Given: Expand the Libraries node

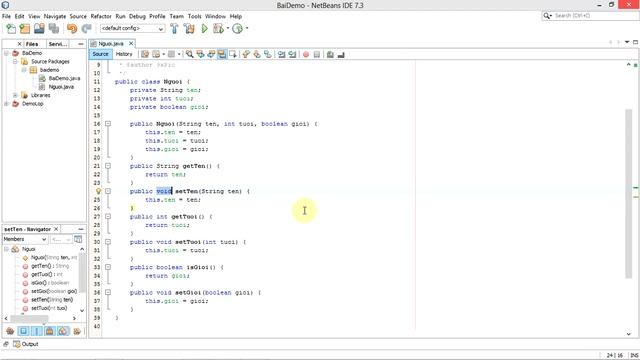Looking at the screenshot, I should coord(15,95).
